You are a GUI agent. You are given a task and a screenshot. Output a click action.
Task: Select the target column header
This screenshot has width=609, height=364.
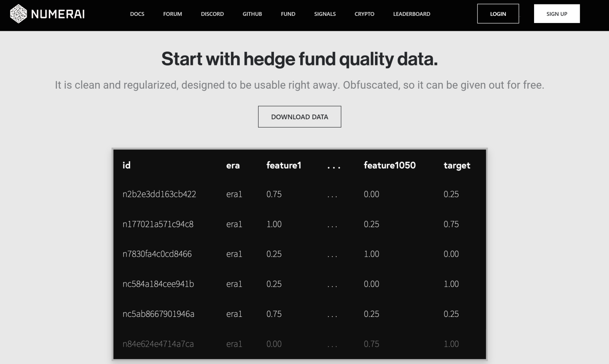457,166
